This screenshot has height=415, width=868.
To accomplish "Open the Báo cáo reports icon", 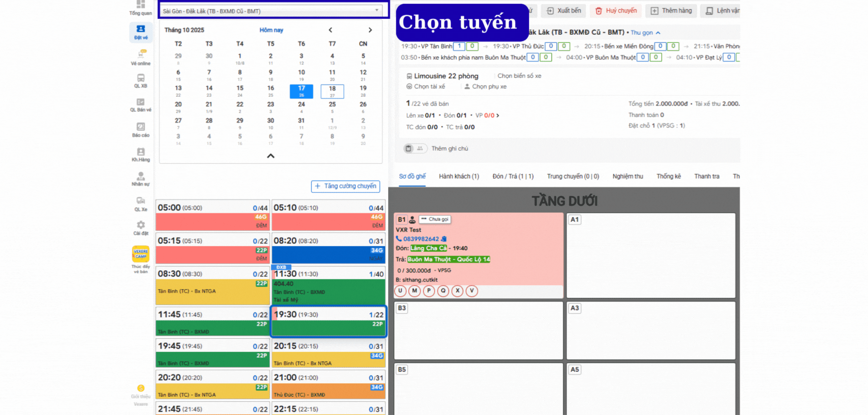I will coord(141,129).
